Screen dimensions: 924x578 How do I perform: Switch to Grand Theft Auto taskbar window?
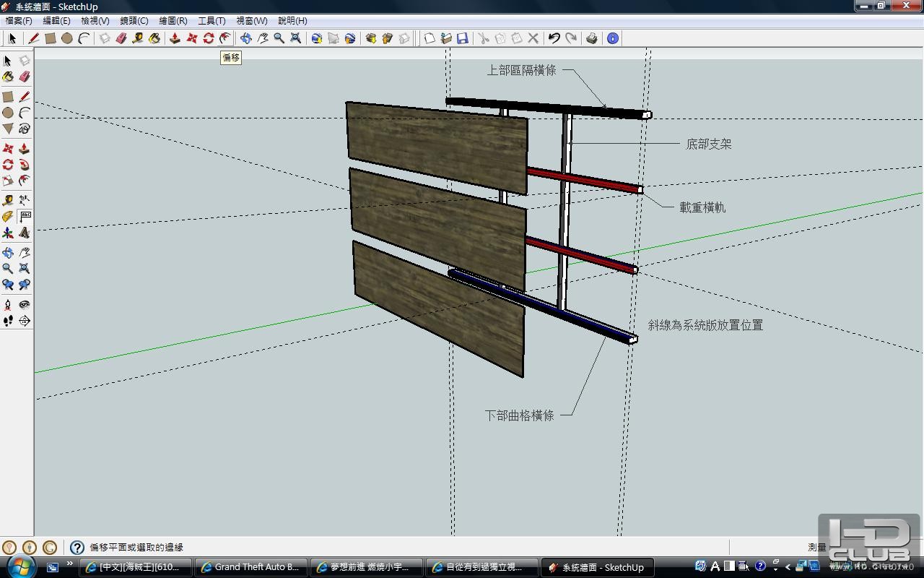click(x=250, y=567)
